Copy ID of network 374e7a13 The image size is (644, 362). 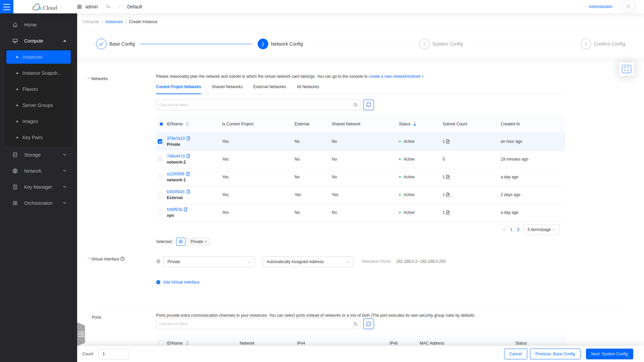188,138
